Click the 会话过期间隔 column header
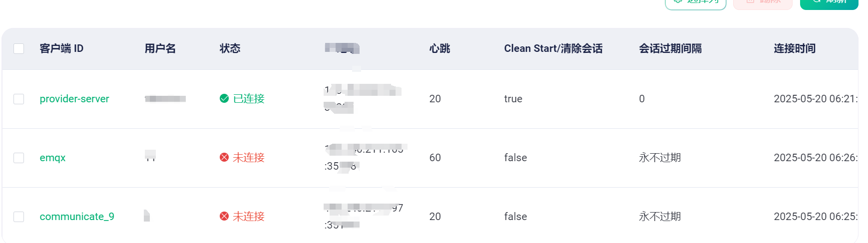The image size is (868, 243). pyautogui.click(x=670, y=48)
